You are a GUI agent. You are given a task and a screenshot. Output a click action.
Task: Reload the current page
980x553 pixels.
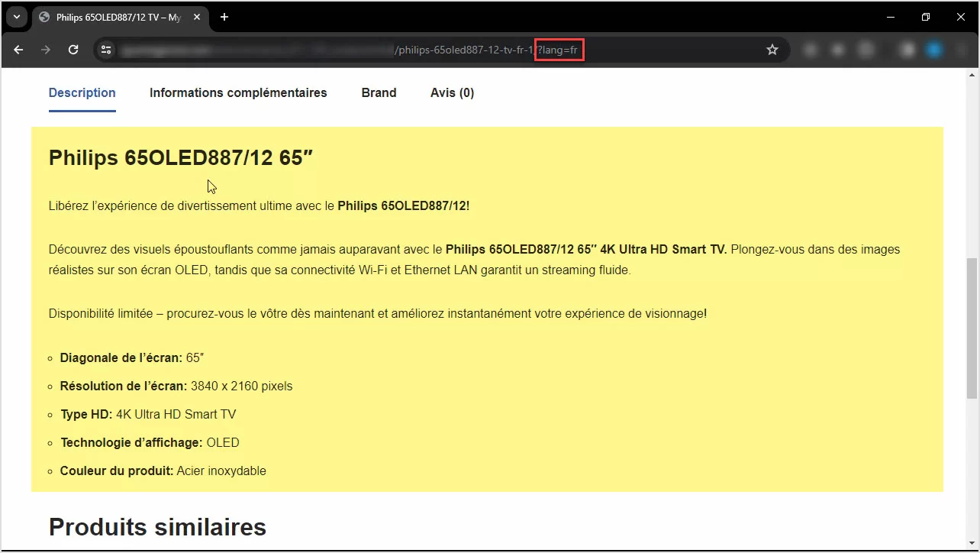tap(73, 50)
